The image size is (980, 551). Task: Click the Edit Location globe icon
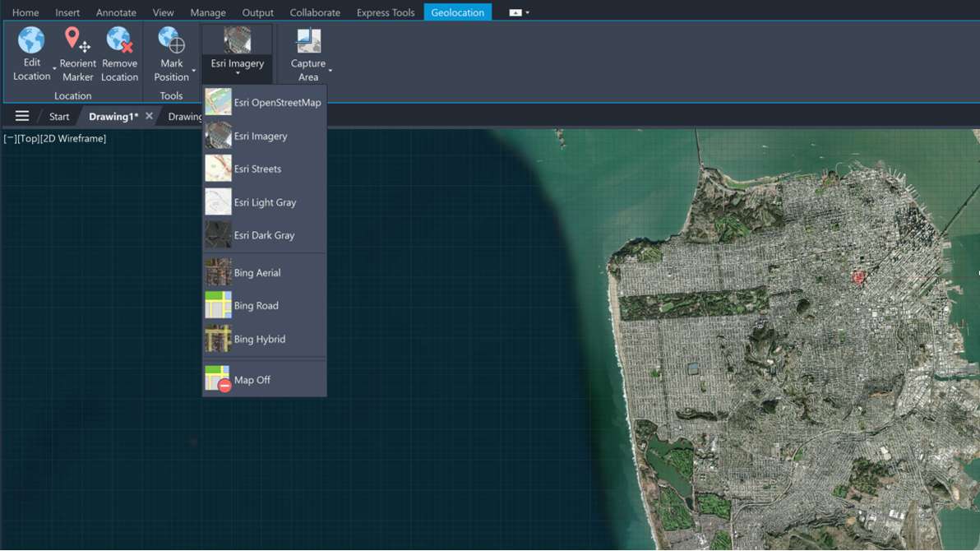31,40
